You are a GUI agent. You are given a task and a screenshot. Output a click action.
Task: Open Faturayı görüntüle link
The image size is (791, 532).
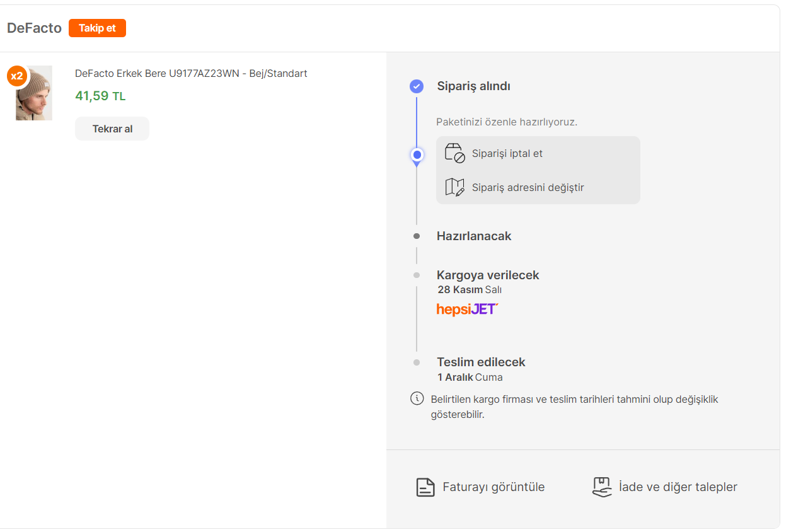493,487
